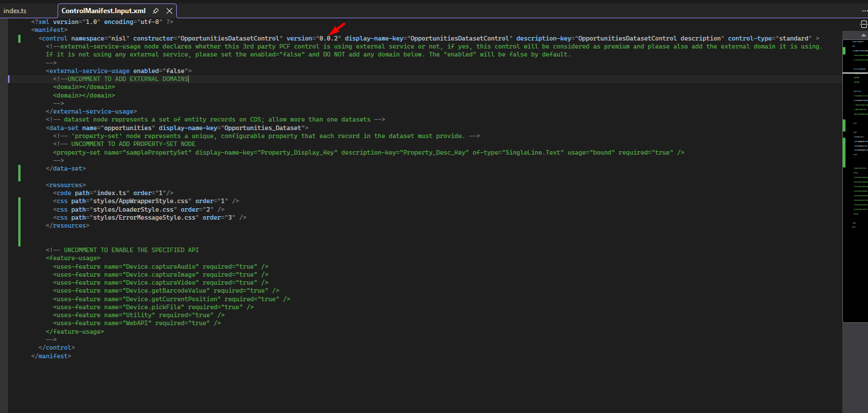Image resolution: width=868 pixels, height=413 pixels.
Task: Place cursor in version value "0.0.2"
Action: tap(329, 38)
